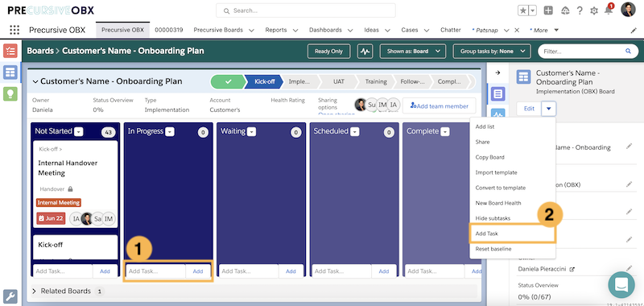644x306 pixels.
Task: Toggle the Ready Only filter
Action: 328,52
